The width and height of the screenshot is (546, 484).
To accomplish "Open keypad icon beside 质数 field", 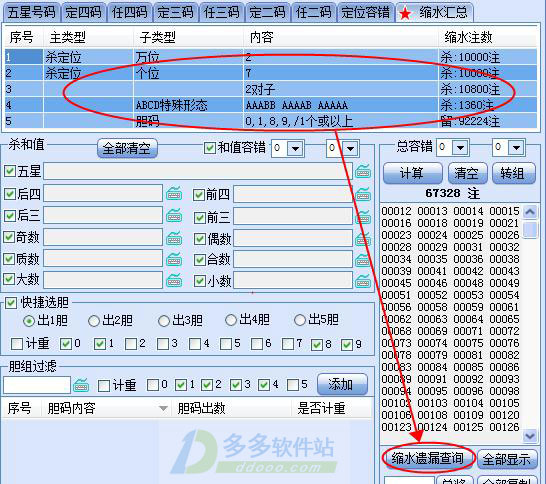I will click(174, 259).
